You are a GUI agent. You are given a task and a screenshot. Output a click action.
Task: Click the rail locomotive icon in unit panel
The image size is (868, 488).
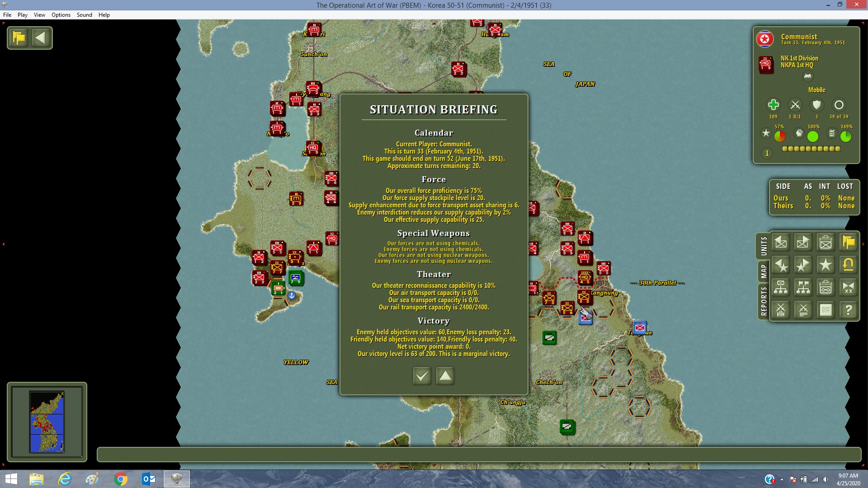coord(807,76)
